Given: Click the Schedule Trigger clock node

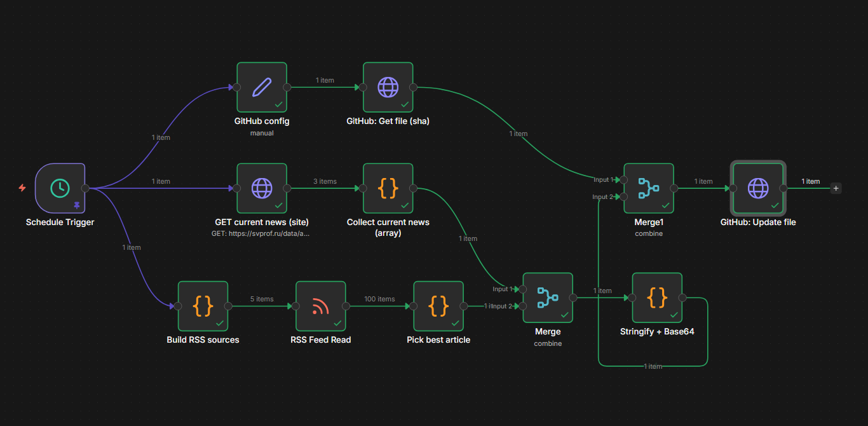Looking at the screenshot, I should point(60,188).
